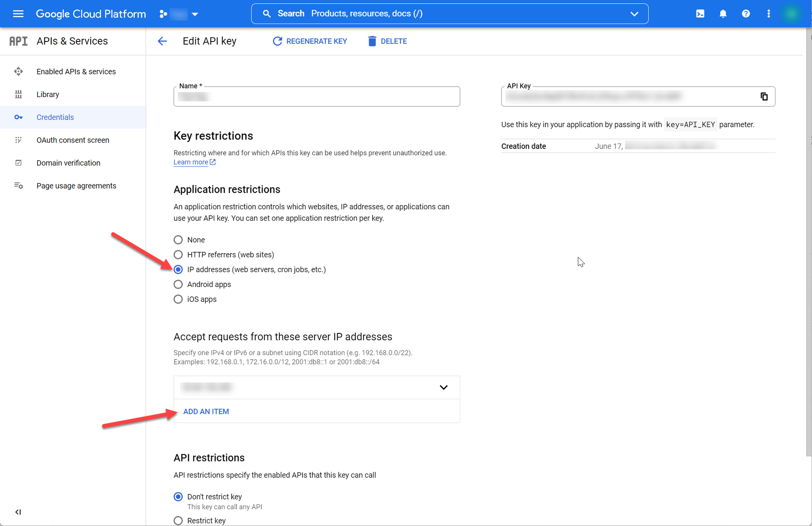Click the Credentials key icon
This screenshot has height=526, width=812.
coord(18,117)
